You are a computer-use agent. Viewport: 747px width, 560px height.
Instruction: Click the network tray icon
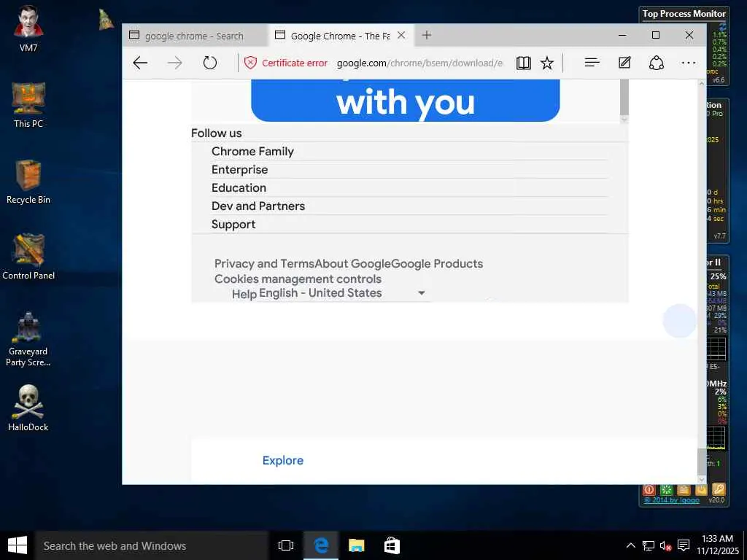648,545
